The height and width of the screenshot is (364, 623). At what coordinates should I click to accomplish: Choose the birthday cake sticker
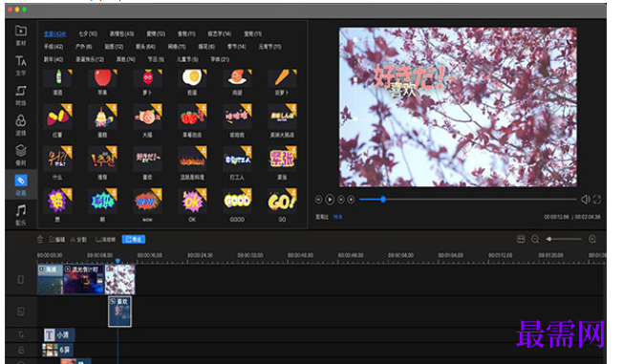click(102, 117)
